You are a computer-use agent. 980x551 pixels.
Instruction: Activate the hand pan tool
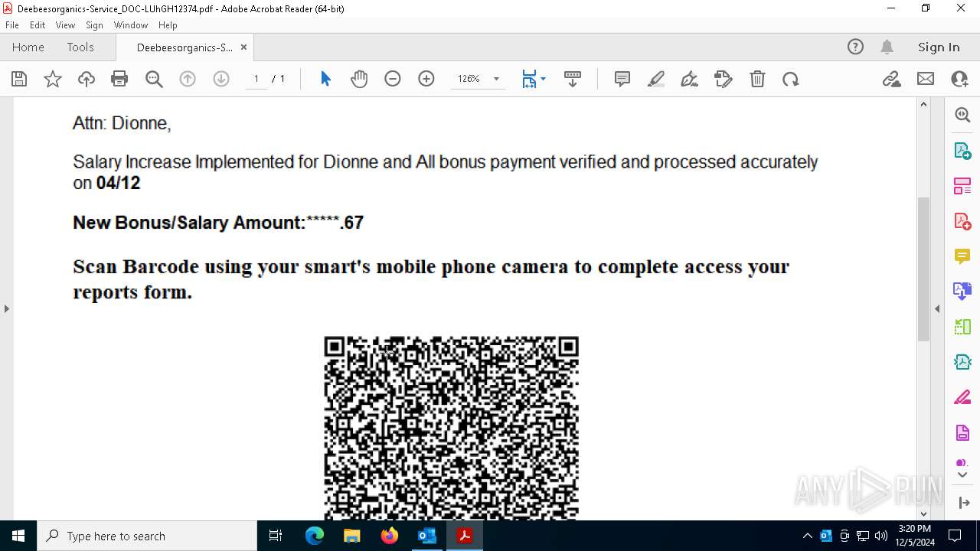click(359, 79)
